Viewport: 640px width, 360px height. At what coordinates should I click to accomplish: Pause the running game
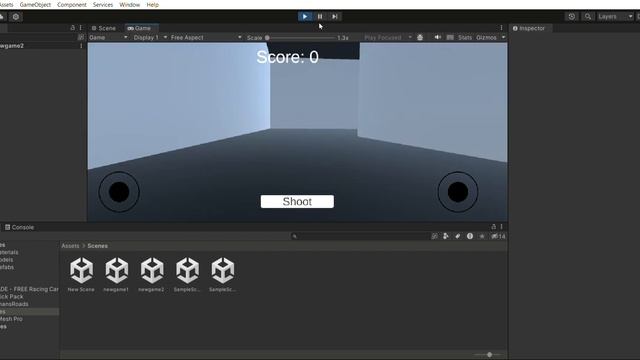coord(320,17)
